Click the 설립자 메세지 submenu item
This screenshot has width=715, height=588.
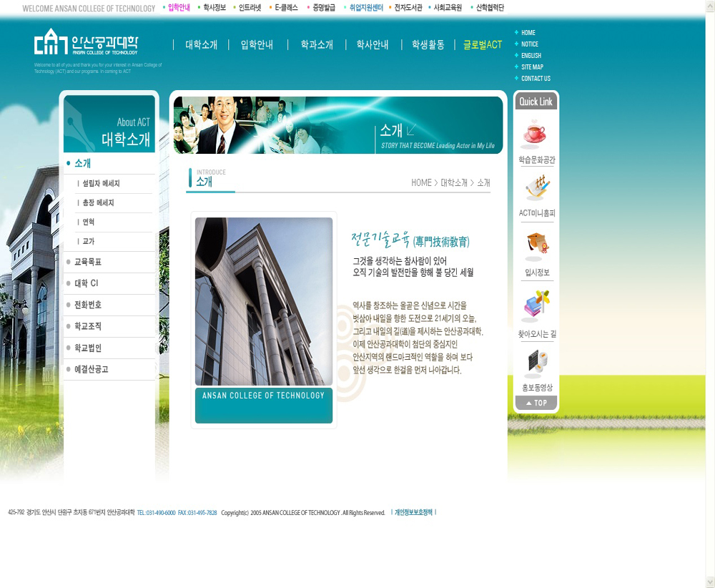click(101, 184)
